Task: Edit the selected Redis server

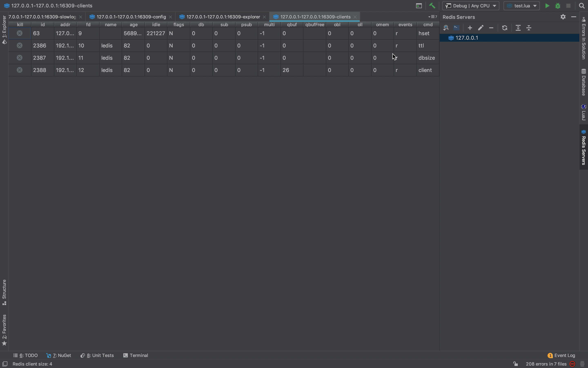Action: (480, 28)
